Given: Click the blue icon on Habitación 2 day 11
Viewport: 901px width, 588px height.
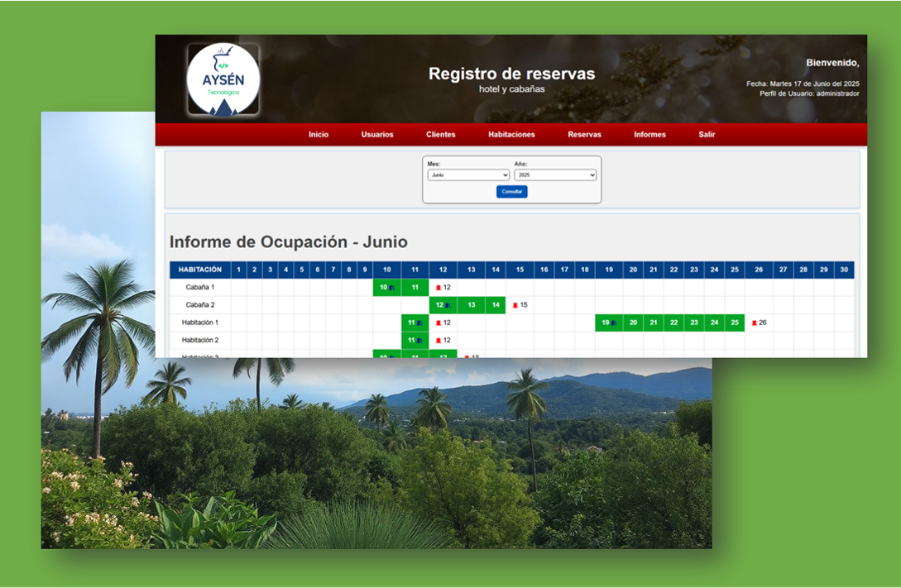Looking at the screenshot, I should coord(419,340).
